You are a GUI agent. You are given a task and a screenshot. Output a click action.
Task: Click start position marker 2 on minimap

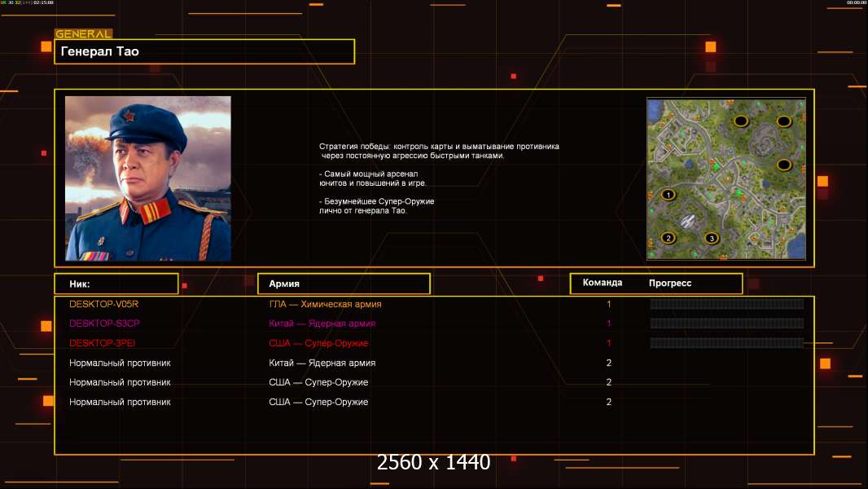[669, 238]
